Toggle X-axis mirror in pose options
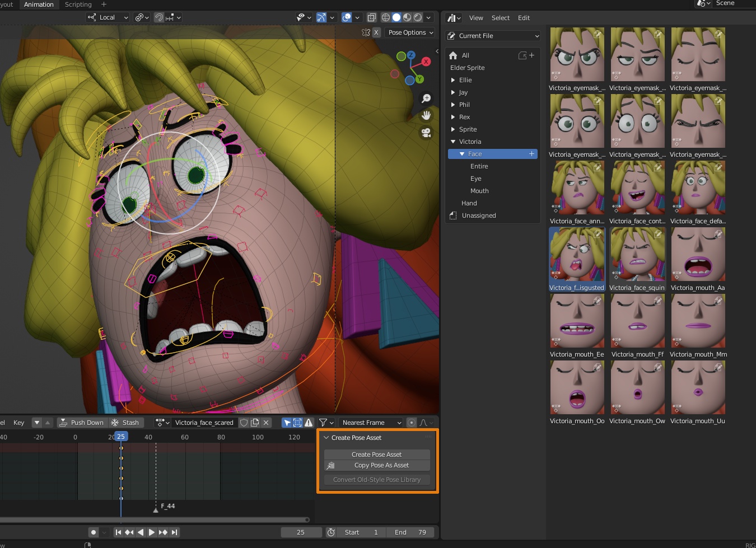This screenshot has width=756, height=548. coord(376,32)
